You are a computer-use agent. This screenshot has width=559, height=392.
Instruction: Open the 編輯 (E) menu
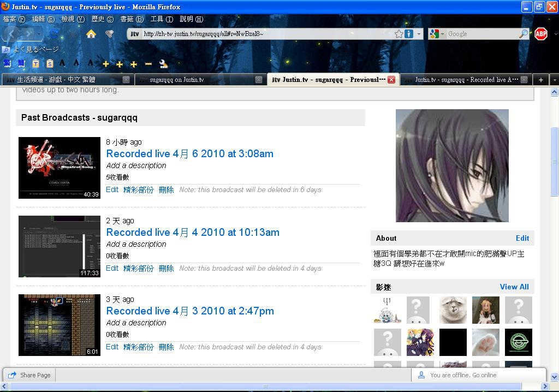(43, 19)
